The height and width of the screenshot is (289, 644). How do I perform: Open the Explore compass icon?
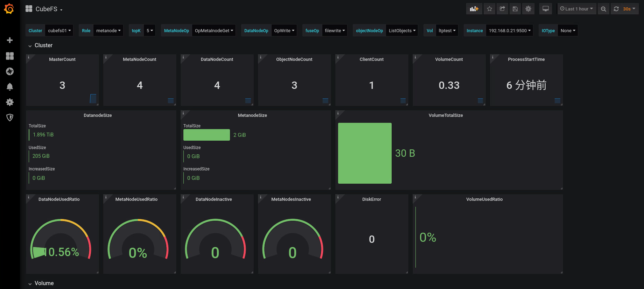10,71
